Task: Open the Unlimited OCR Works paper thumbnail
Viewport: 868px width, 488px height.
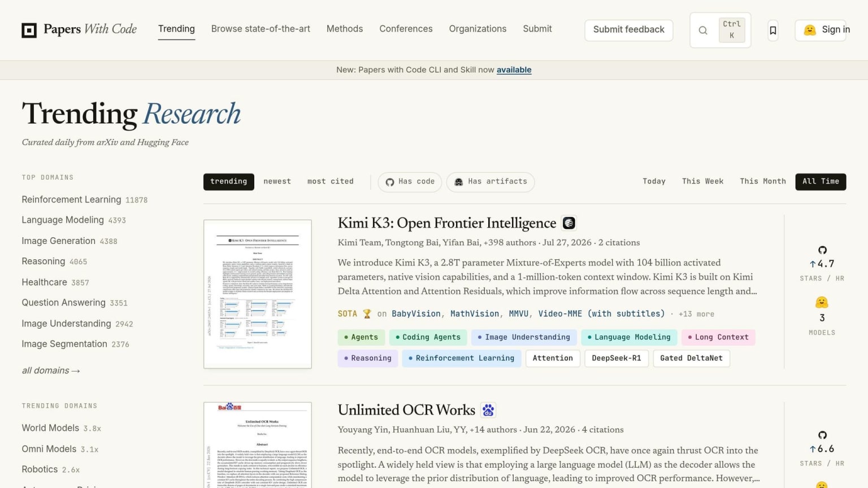Action: tap(258, 445)
